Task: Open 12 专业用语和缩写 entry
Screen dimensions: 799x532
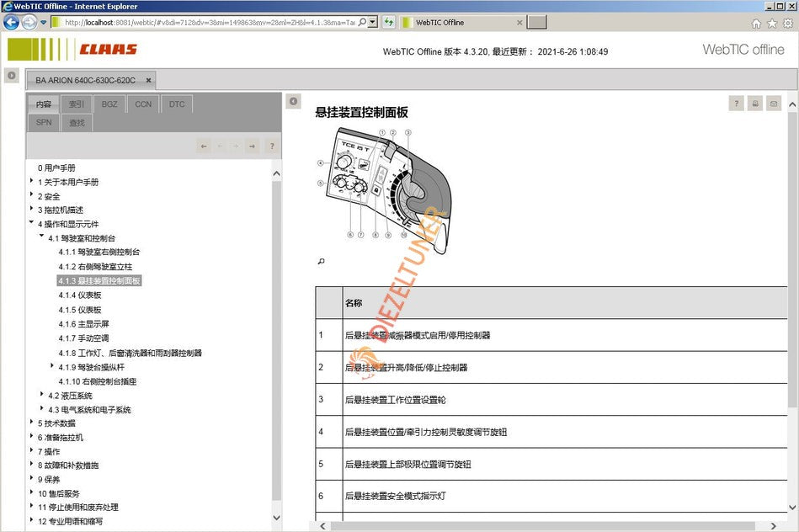Action: pos(70,521)
